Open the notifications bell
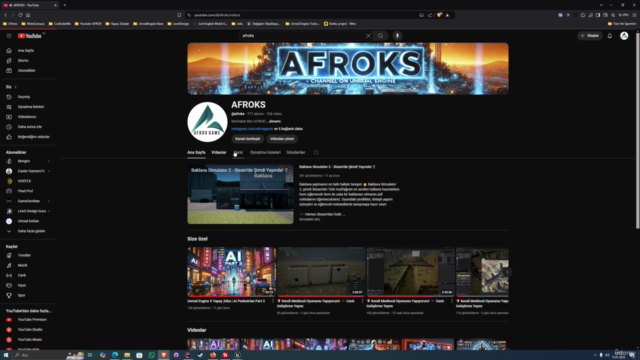Screen dimensions: 640x360 click(610, 36)
